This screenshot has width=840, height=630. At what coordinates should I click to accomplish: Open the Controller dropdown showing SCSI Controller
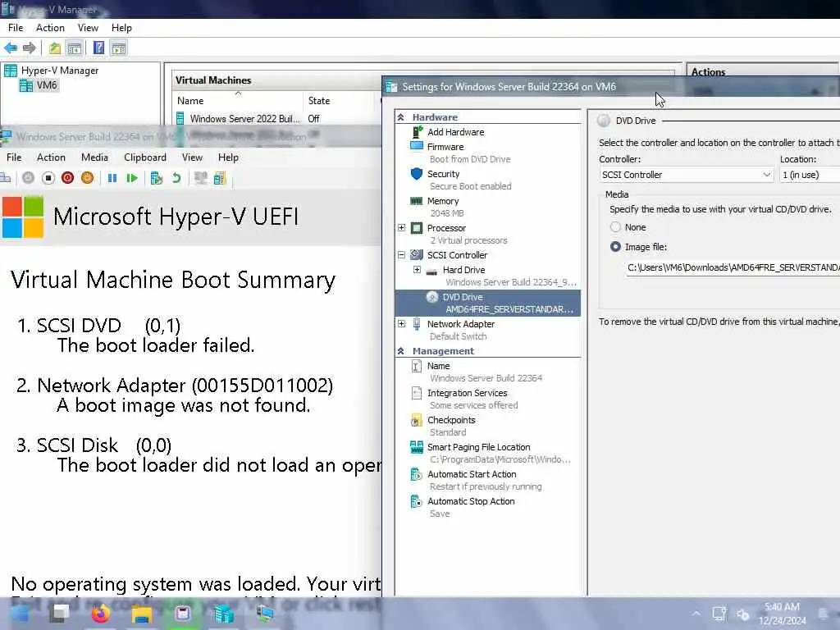pyautogui.click(x=686, y=175)
